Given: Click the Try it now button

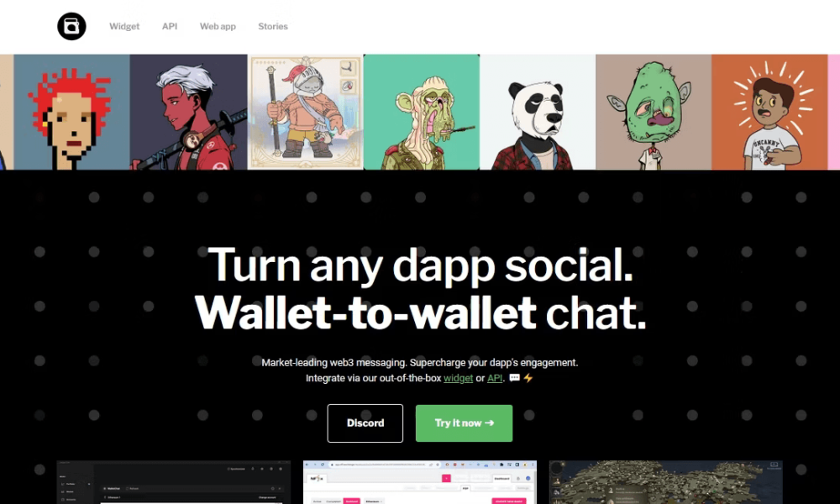Looking at the screenshot, I should (464, 423).
